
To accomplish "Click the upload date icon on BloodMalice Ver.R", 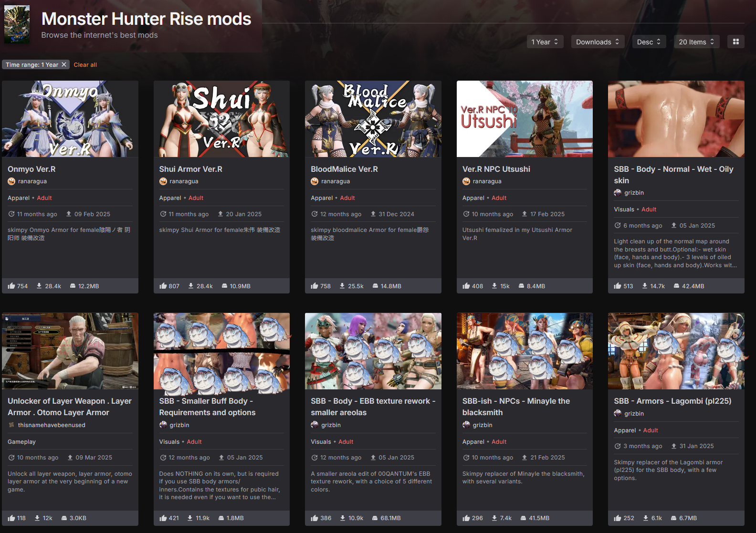I will coord(373,214).
